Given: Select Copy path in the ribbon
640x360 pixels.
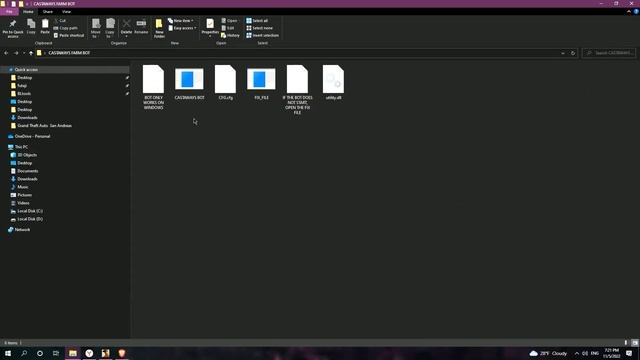Looking at the screenshot, I should coord(66,28).
